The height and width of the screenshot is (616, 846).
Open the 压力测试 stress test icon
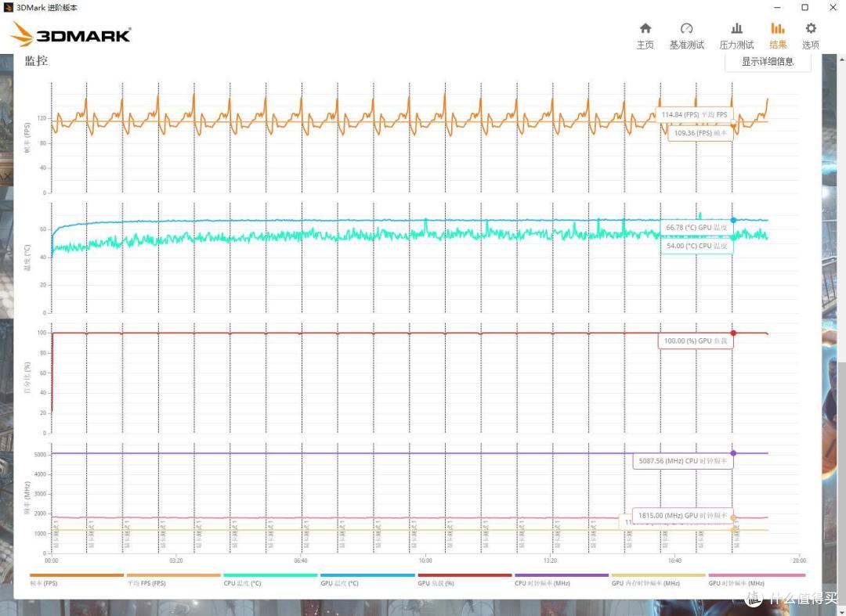736,28
